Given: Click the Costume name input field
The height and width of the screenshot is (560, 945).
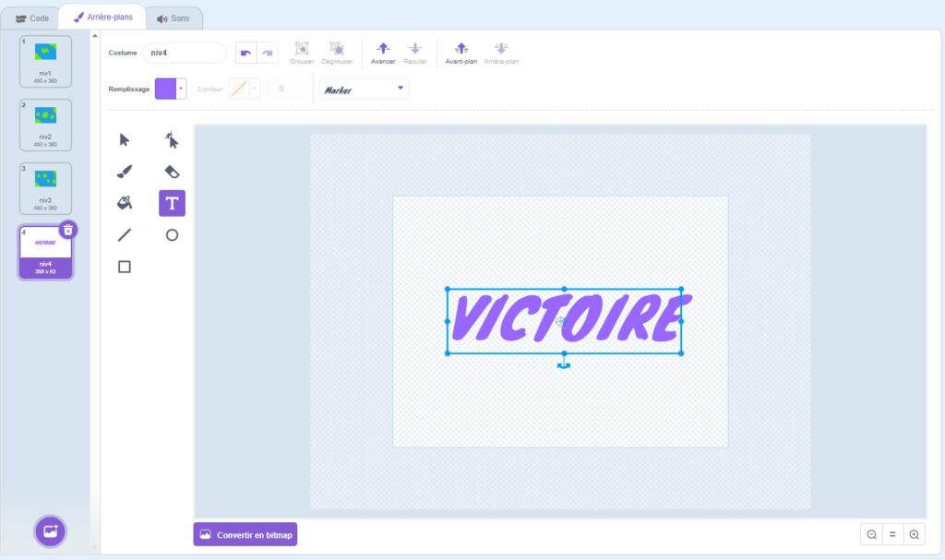Looking at the screenshot, I should click(x=184, y=54).
